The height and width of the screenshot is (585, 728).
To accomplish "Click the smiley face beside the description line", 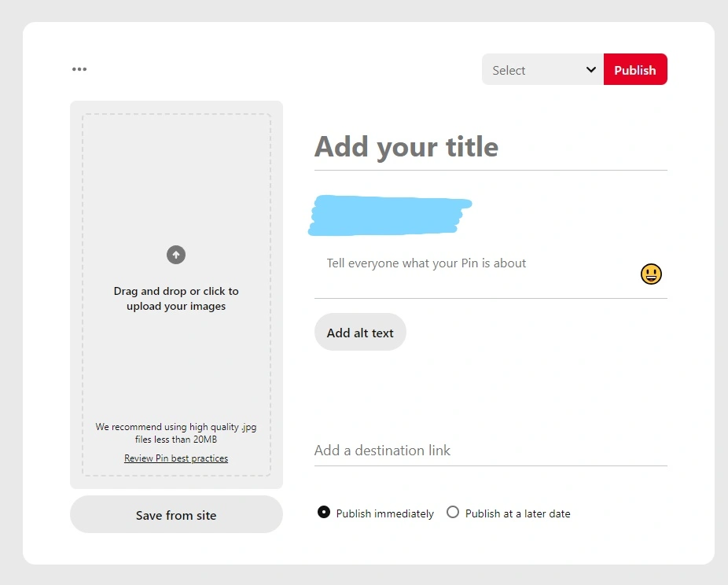I will 651,274.
